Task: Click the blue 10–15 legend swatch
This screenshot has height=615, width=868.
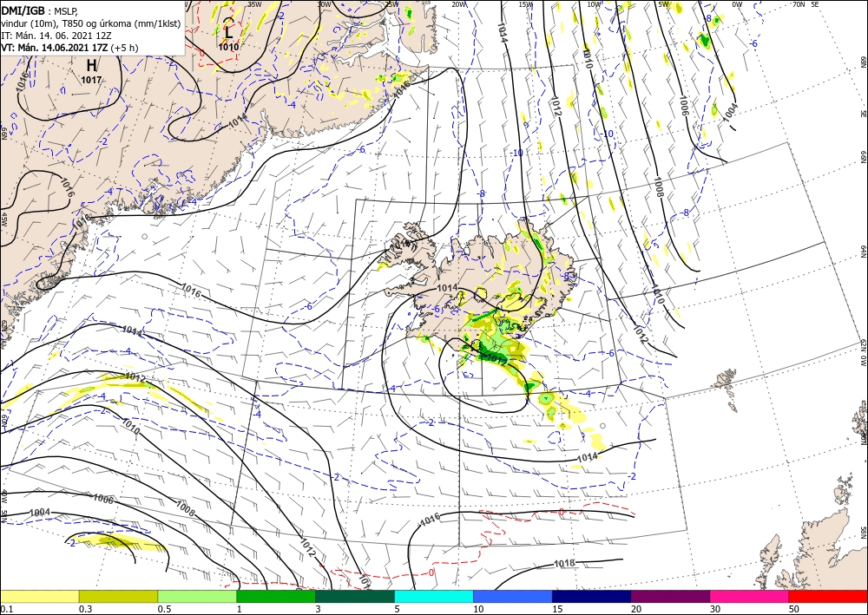Action: click(513, 597)
